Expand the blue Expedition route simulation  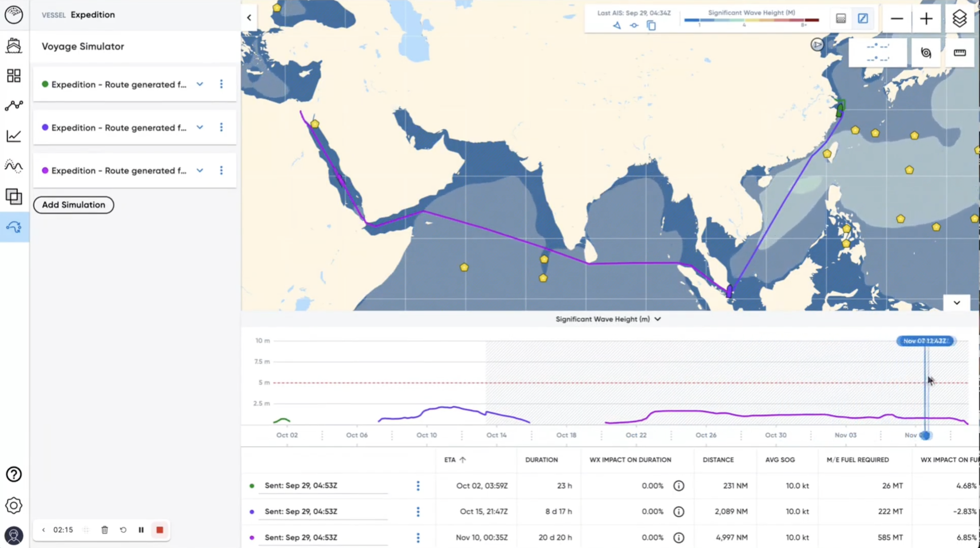pos(200,127)
